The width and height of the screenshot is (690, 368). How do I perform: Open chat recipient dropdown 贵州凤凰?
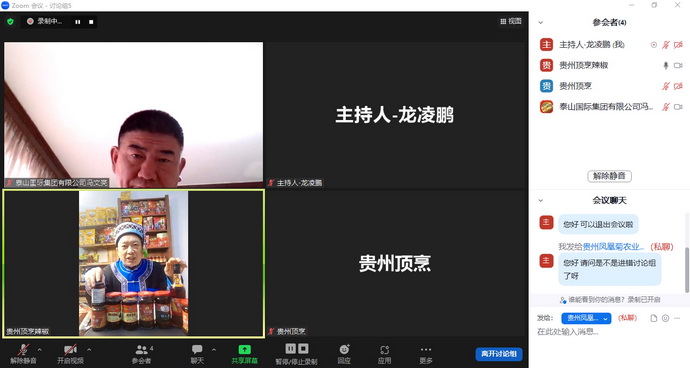pyautogui.click(x=586, y=318)
